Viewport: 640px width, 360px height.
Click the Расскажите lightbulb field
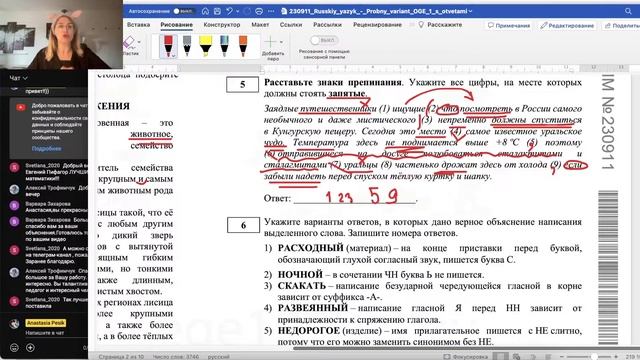point(440,25)
